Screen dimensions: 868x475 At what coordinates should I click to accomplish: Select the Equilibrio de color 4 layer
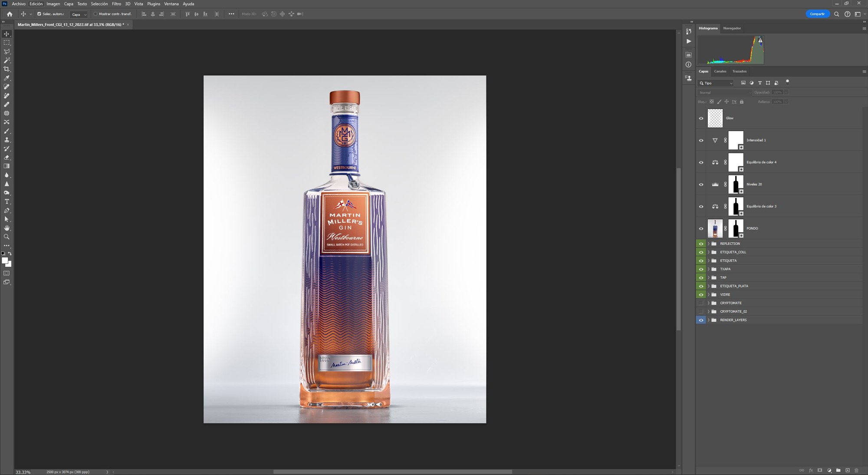779,162
